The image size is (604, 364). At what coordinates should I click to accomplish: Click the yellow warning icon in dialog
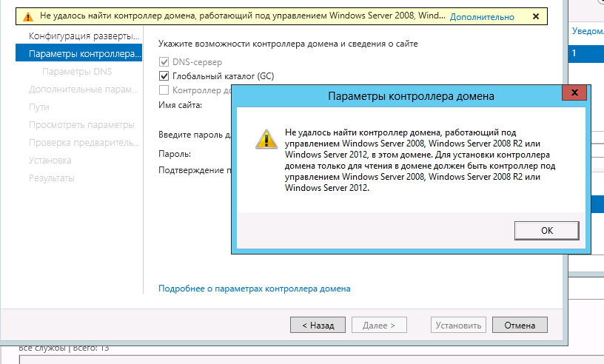[266, 139]
